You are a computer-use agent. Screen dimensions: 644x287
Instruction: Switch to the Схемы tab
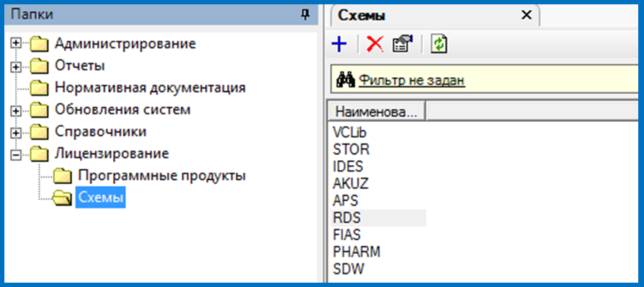(x=362, y=16)
